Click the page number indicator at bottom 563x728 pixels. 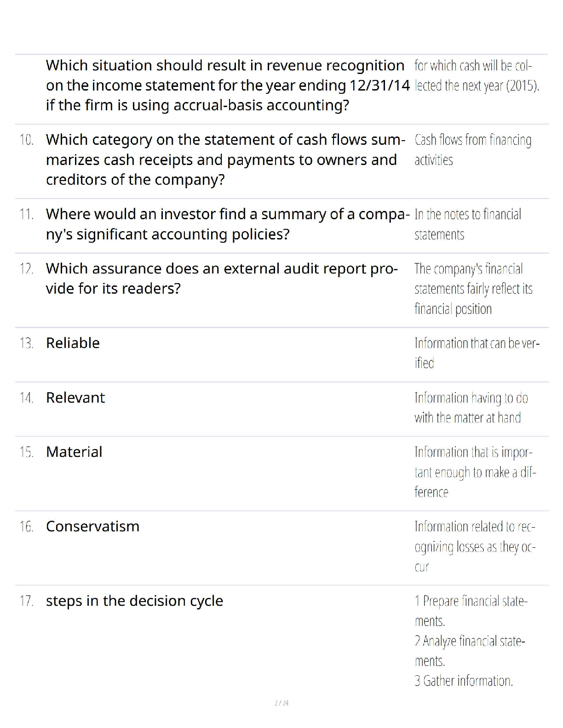[x=281, y=703]
